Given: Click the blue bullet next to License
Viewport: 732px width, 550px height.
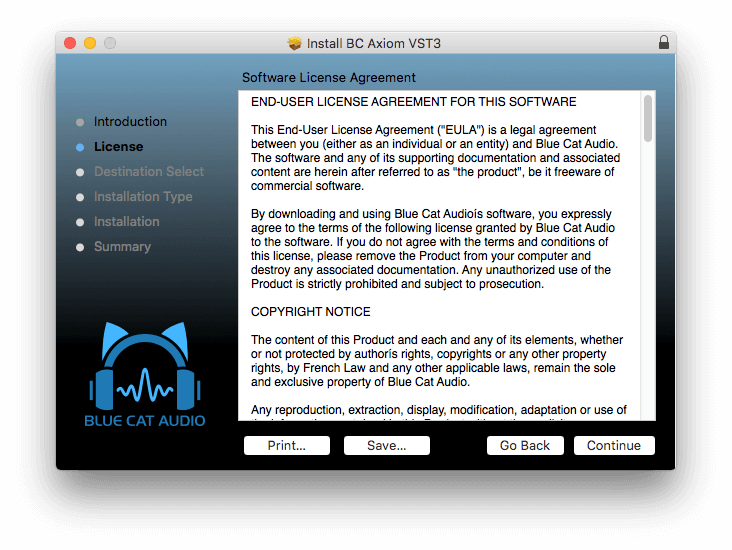Looking at the screenshot, I should coord(80,147).
